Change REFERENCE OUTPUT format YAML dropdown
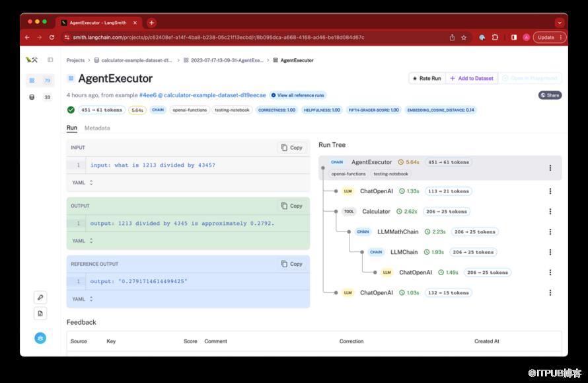The image size is (588, 383). 83,299
